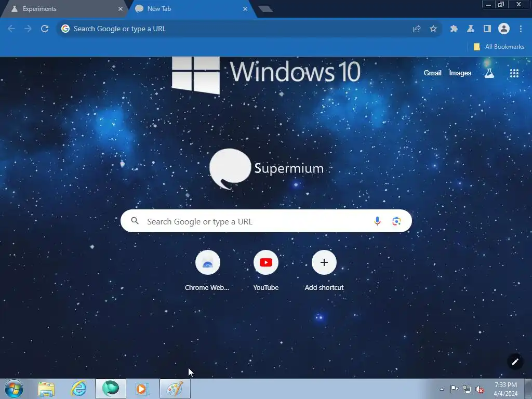
Task: Toggle the side panel icon
Action: pos(487,29)
